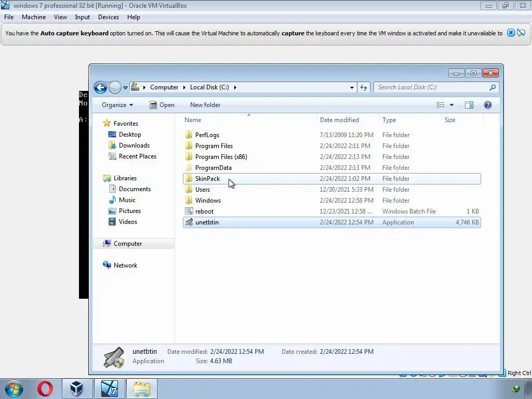Refresh the Local Disk (C:) folder view
Image resolution: width=532 pixels, height=399 pixels.
point(364,87)
